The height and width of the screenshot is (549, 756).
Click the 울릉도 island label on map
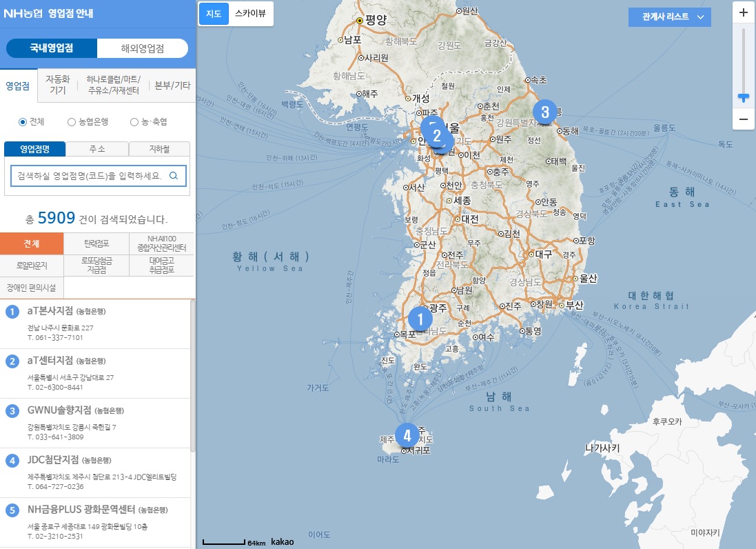click(664, 128)
